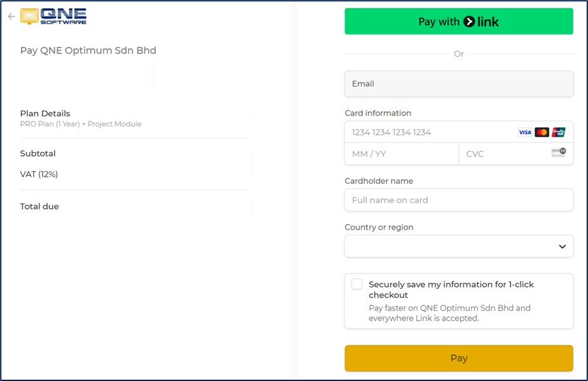Focus the Email input field
The image size is (588, 381).
458,84
